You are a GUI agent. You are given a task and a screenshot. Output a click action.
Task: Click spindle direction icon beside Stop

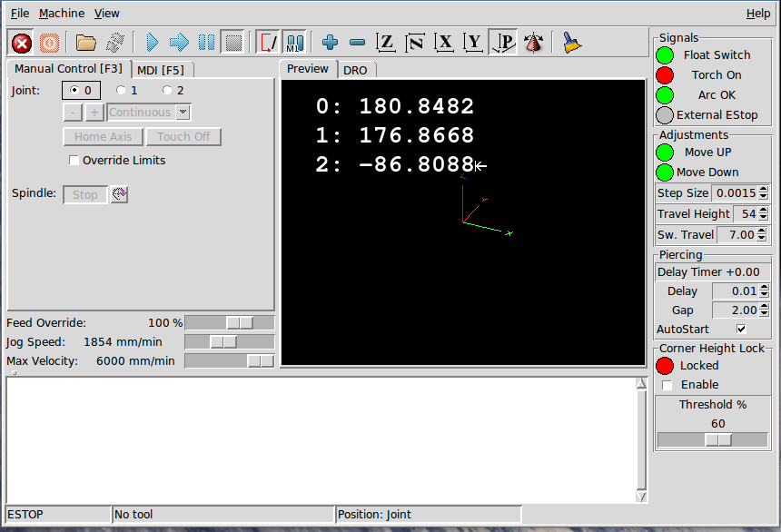coord(119,194)
